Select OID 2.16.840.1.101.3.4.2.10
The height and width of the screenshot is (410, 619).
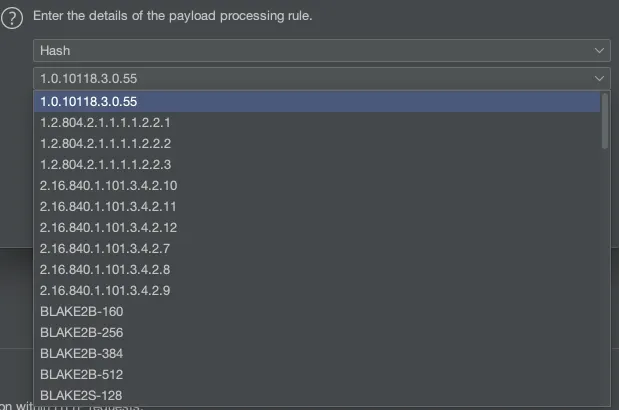coord(108,185)
